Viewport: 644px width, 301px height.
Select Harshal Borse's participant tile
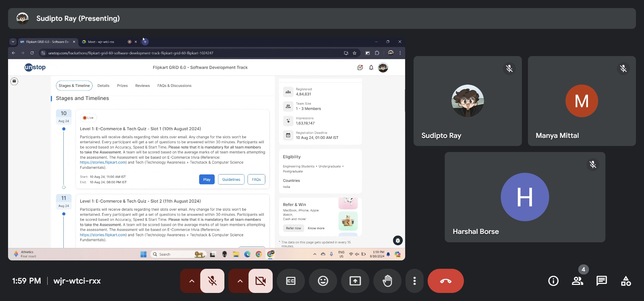(525, 197)
